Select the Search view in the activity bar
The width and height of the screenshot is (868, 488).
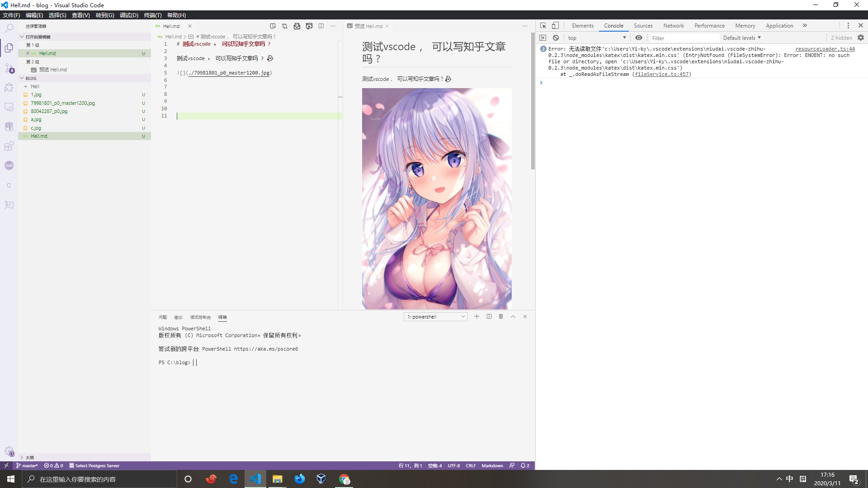point(9,28)
